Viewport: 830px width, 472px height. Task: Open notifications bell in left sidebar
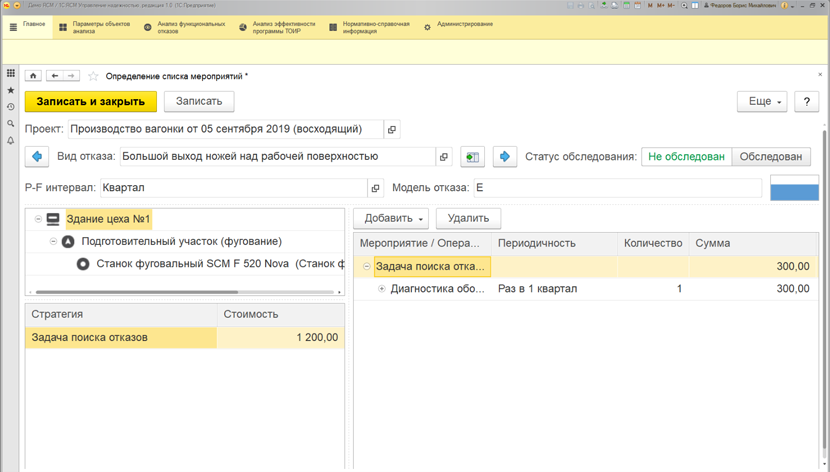pyautogui.click(x=11, y=141)
